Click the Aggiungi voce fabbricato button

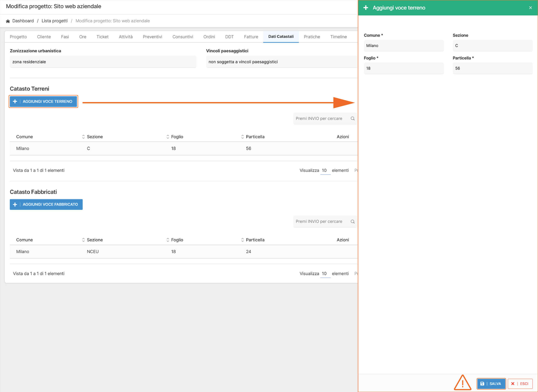46,204
